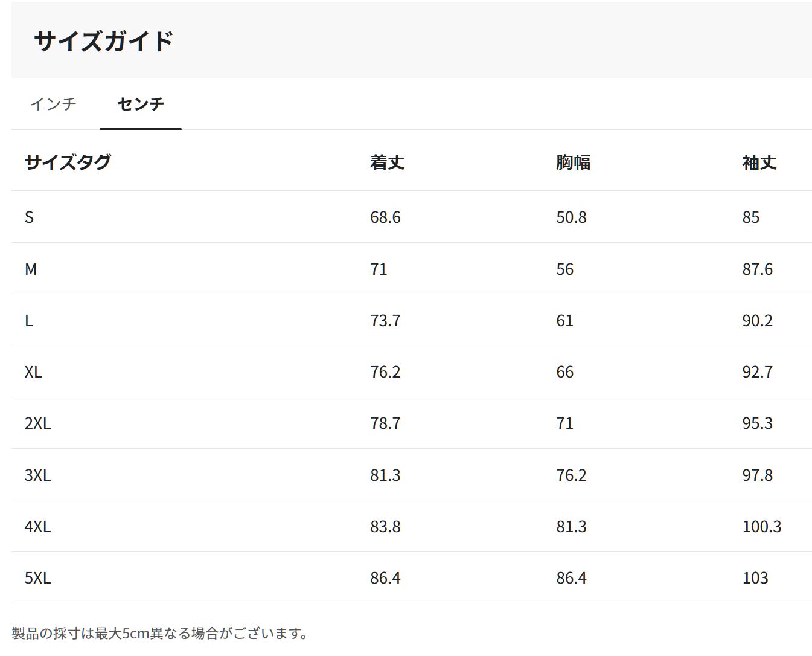Select the XL size row label
This screenshot has height=656, width=812.
click(33, 372)
